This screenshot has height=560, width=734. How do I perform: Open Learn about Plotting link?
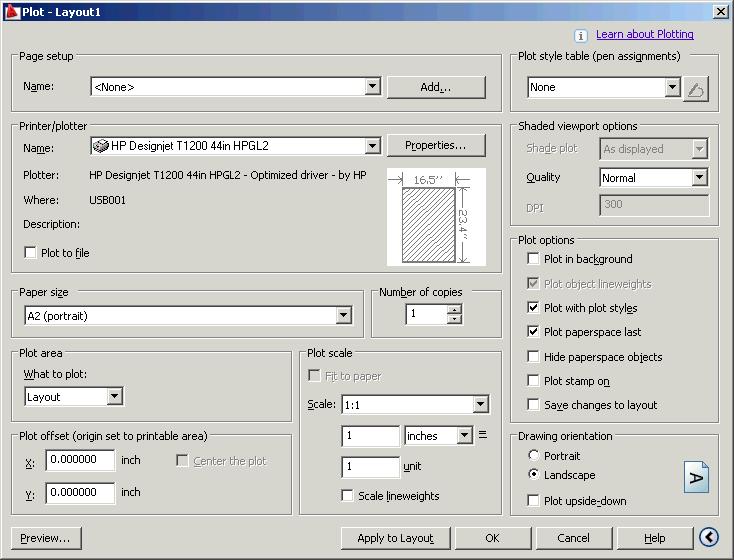click(x=645, y=34)
